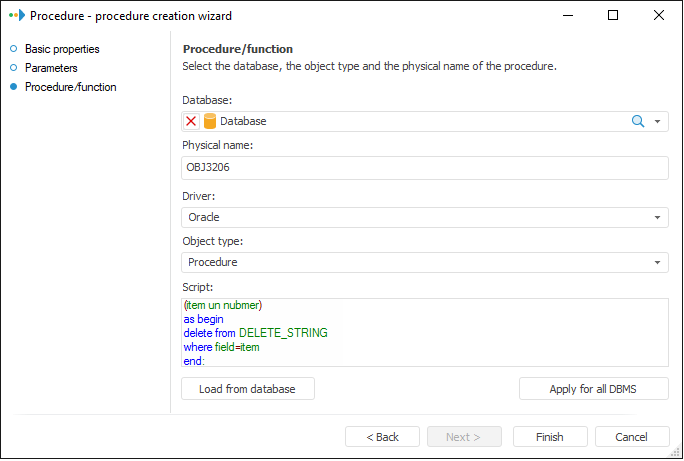This screenshot has height=461, width=684.
Task: Expand the Database dropdown arrow
Action: tap(658, 121)
